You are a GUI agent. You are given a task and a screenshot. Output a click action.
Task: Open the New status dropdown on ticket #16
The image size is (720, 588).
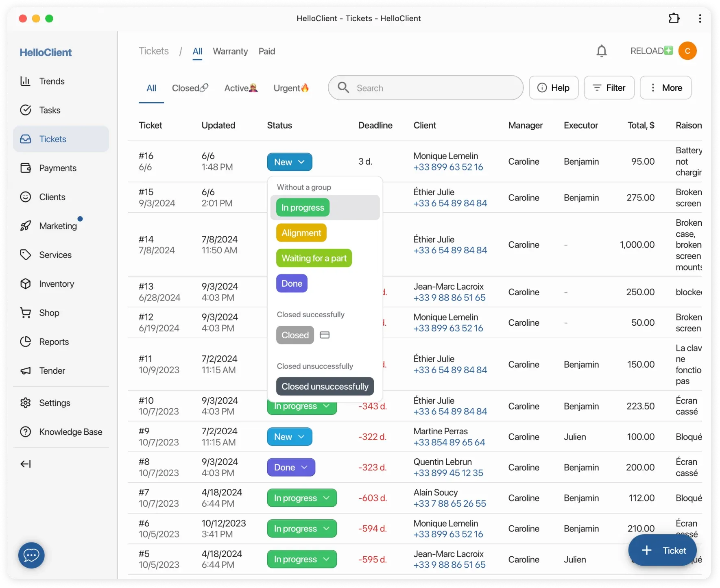tap(289, 161)
